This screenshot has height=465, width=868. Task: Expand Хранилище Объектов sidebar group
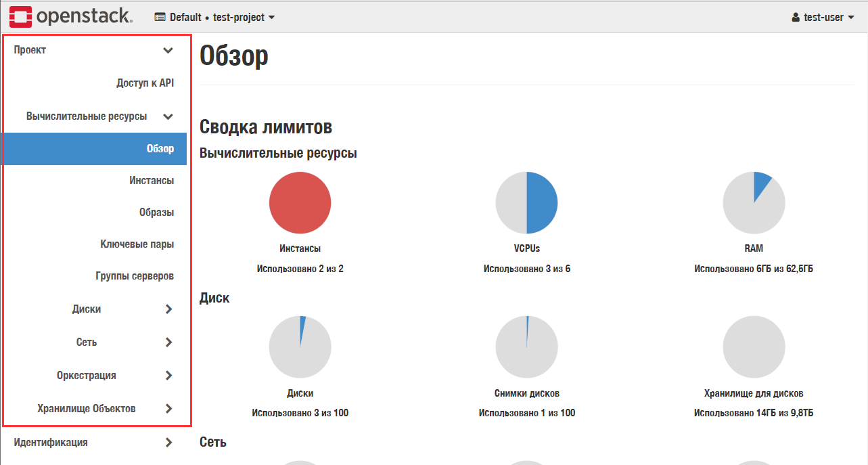pyautogui.click(x=105, y=409)
